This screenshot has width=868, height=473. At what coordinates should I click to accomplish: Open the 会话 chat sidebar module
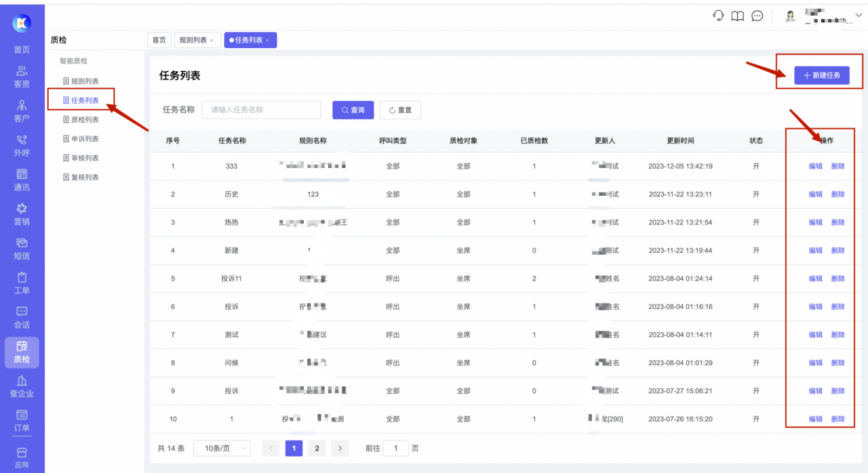22,318
